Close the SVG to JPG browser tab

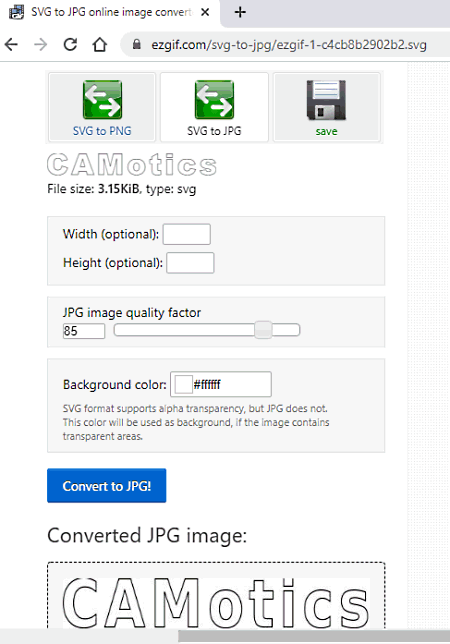click(x=205, y=12)
